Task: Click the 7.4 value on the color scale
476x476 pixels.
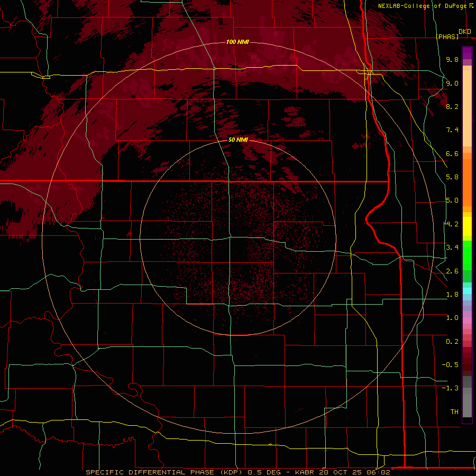Action: 452,130
